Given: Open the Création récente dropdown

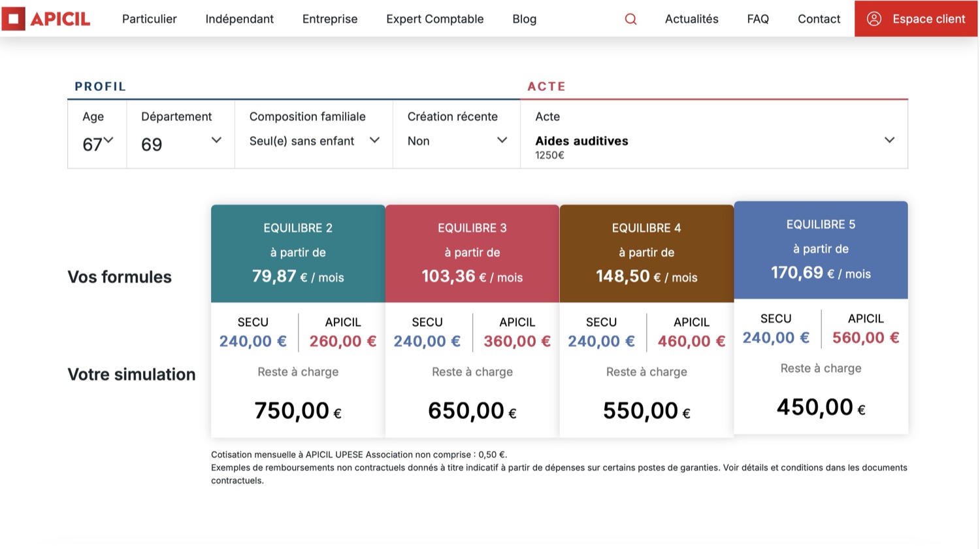Looking at the screenshot, I should tap(502, 141).
